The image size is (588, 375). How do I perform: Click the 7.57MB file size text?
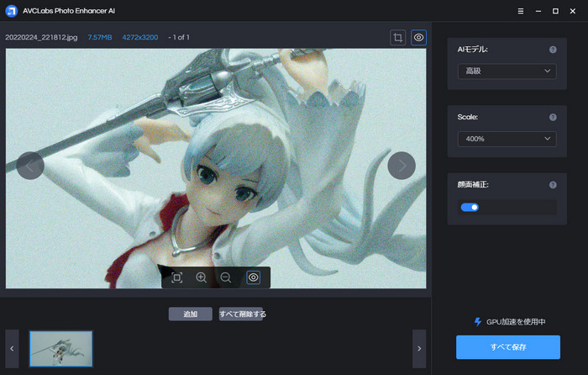click(100, 38)
